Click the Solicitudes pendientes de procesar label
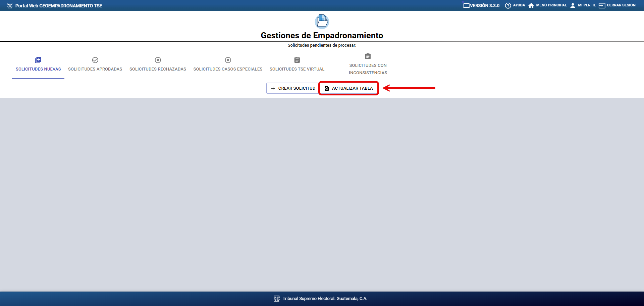The height and width of the screenshot is (306, 644). (322, 45)
